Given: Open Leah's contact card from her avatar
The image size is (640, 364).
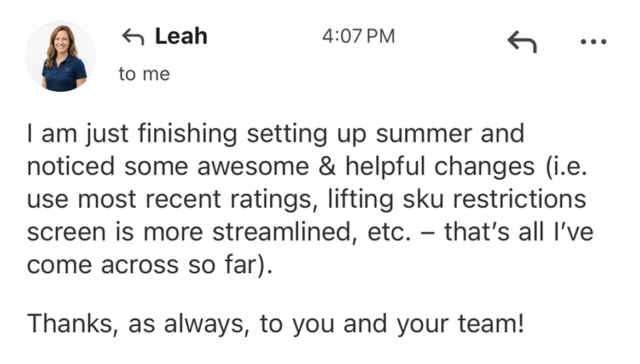Looking at the screenshot, I should click(61, 55).
